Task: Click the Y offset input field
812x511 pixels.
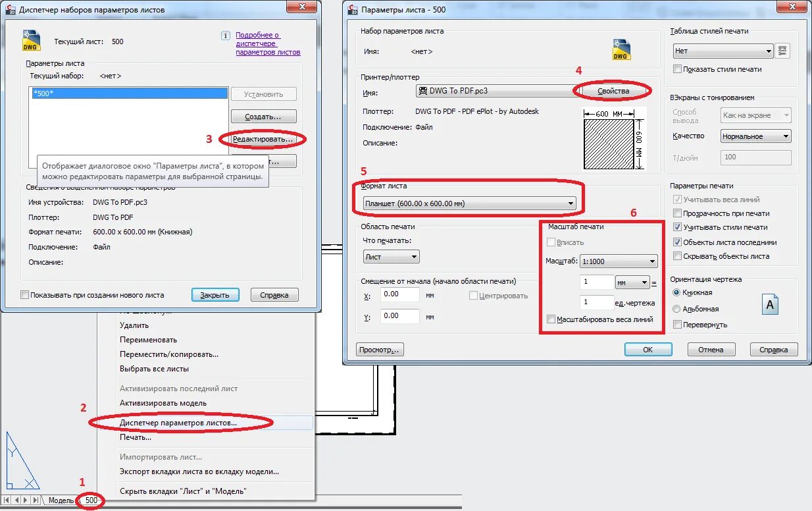Action: click(400, 316)
